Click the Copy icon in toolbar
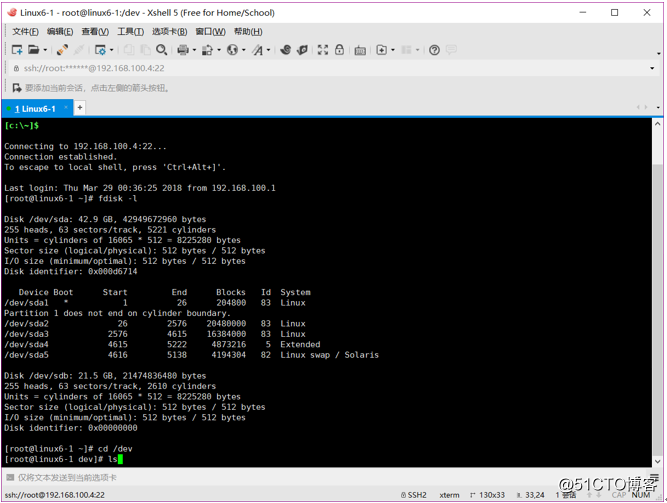The height and width of the screenshot is (503, 667). pyautogui.click(x=129, y=50)
